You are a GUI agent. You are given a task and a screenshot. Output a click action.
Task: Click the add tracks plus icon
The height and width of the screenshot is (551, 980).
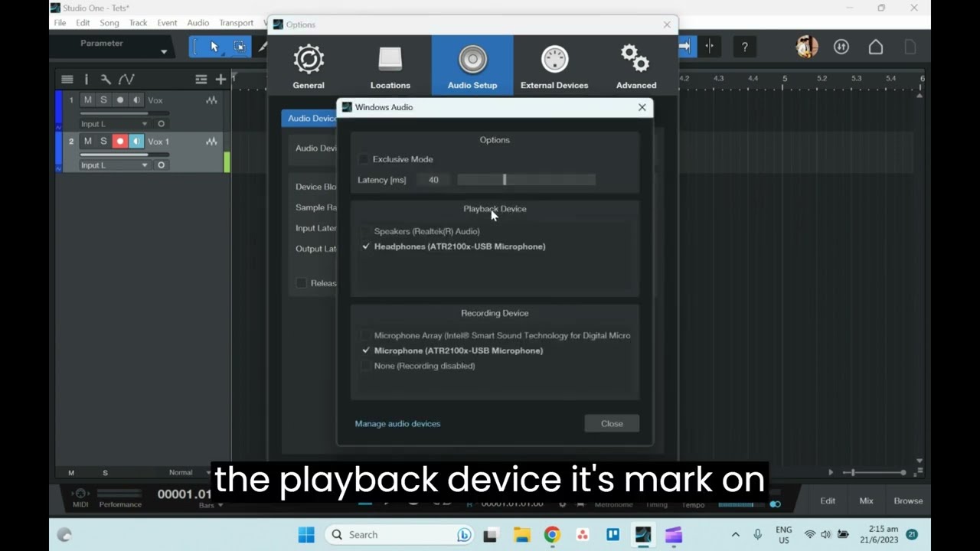[x=220, y=79]
